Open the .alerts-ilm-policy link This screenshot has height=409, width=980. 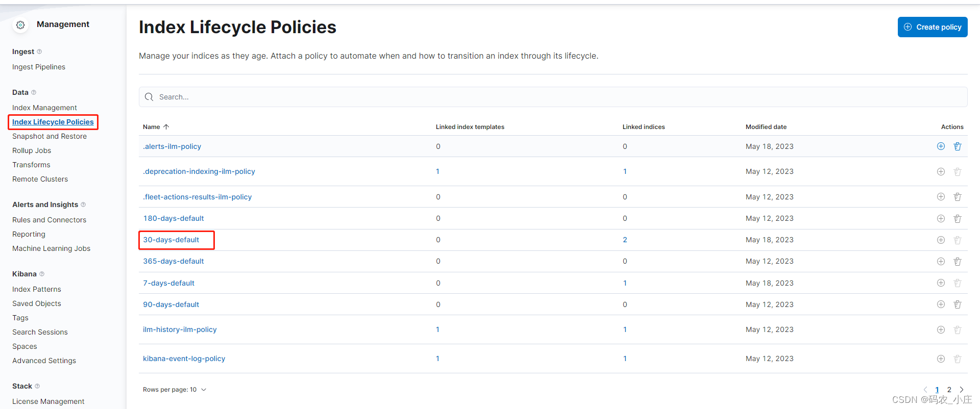pos(172,146)
